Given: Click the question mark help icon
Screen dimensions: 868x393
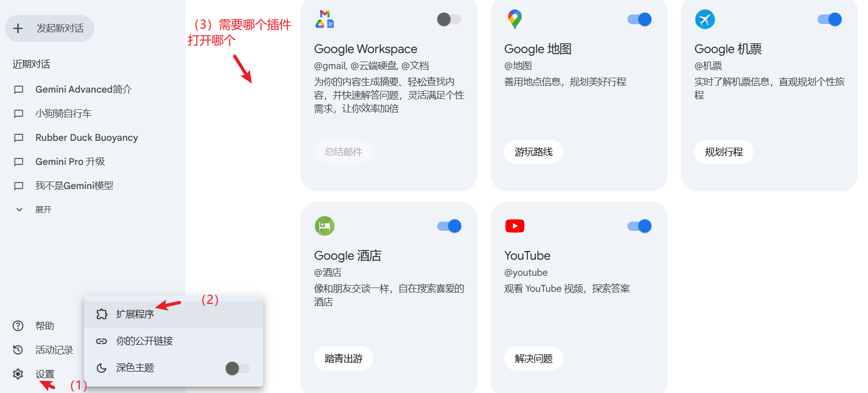Looking at the screenshot, I should (x=18, y=326).
